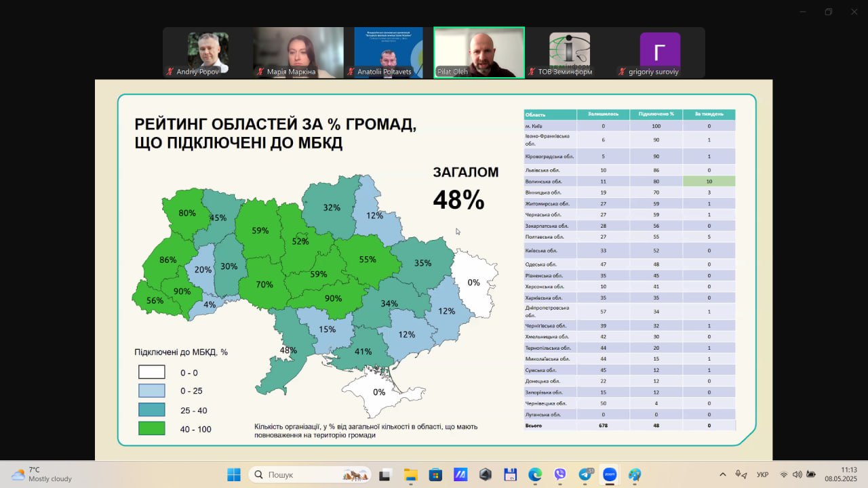Open the Paint palette taskbar icon
Screen dimensions: 868x488
[635, 474]
